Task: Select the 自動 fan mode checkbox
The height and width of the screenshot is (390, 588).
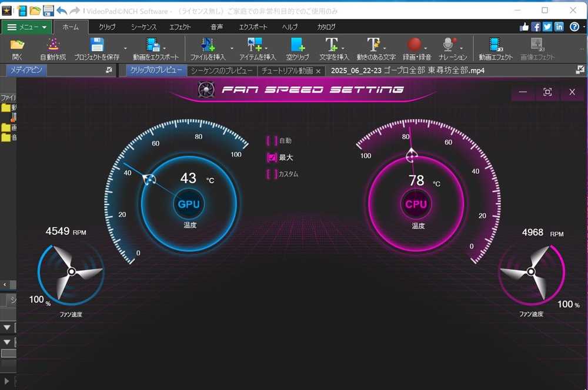Action: coord(272,141)
